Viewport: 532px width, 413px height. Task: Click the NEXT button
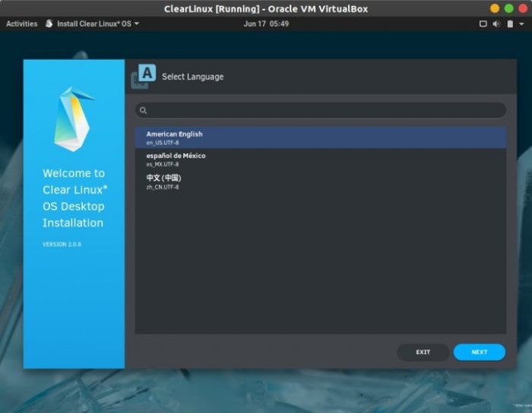[x=479, y=352]
